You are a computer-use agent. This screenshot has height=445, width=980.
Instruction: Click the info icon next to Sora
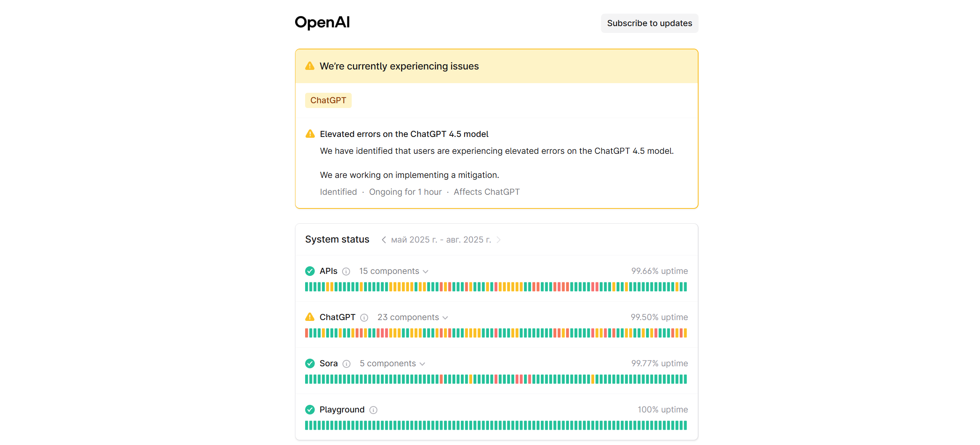click(346, 364)
